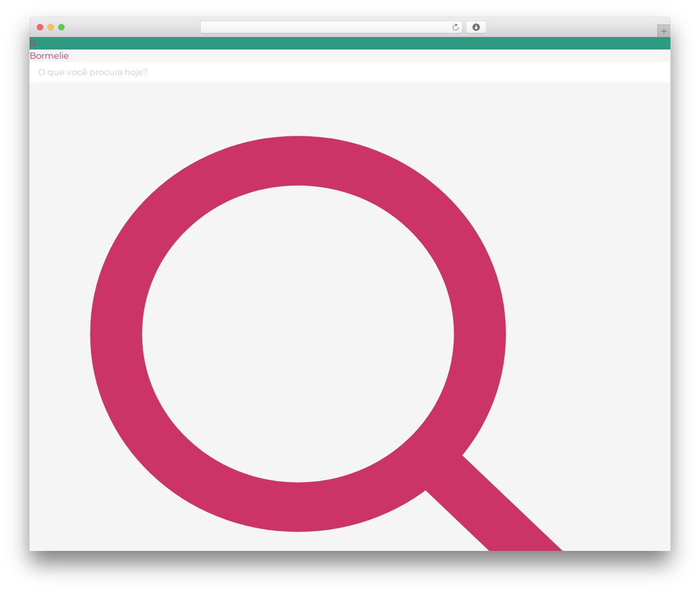This screenshot has width=700, height=593.
Task: Close the browser window with red button
Action: point(40,27)
